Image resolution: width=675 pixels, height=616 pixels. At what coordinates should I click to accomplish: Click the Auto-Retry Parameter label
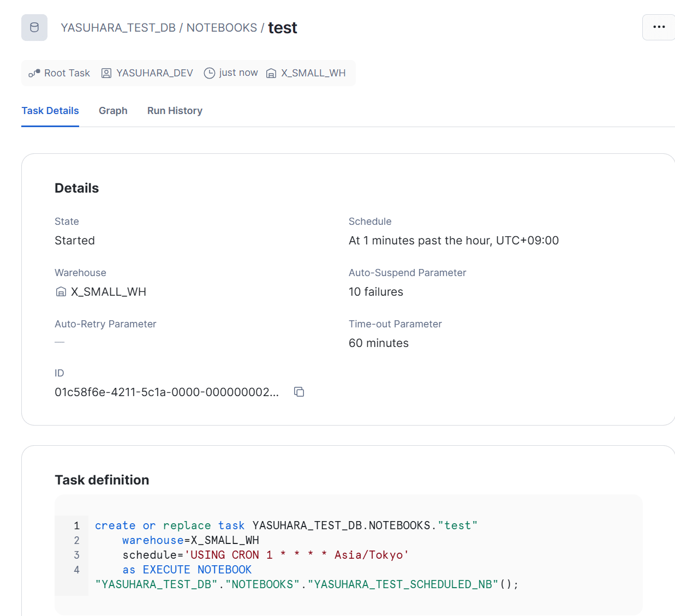[105, 324]
